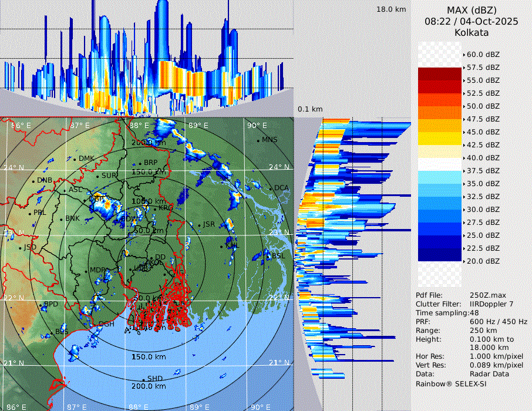The height and width of the screenshot is (411, 532).
Task: Select the darkest blue swatch above 20.0 dBZ
Action: click(439, 255)
